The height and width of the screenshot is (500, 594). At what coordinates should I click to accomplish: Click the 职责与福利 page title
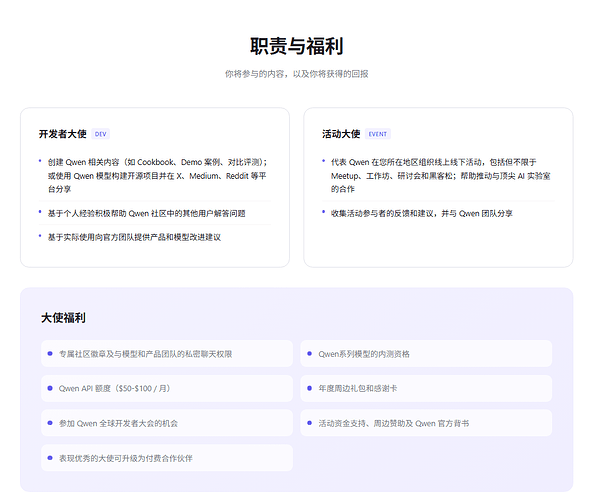297,46
